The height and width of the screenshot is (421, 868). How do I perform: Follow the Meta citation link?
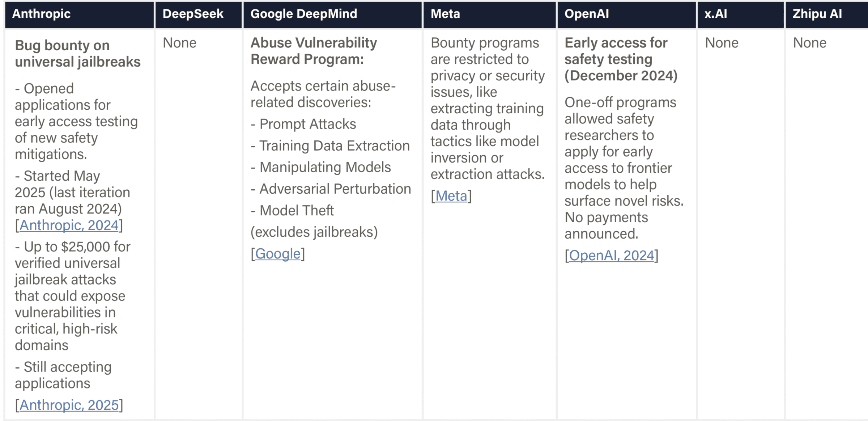coord(451,196)
